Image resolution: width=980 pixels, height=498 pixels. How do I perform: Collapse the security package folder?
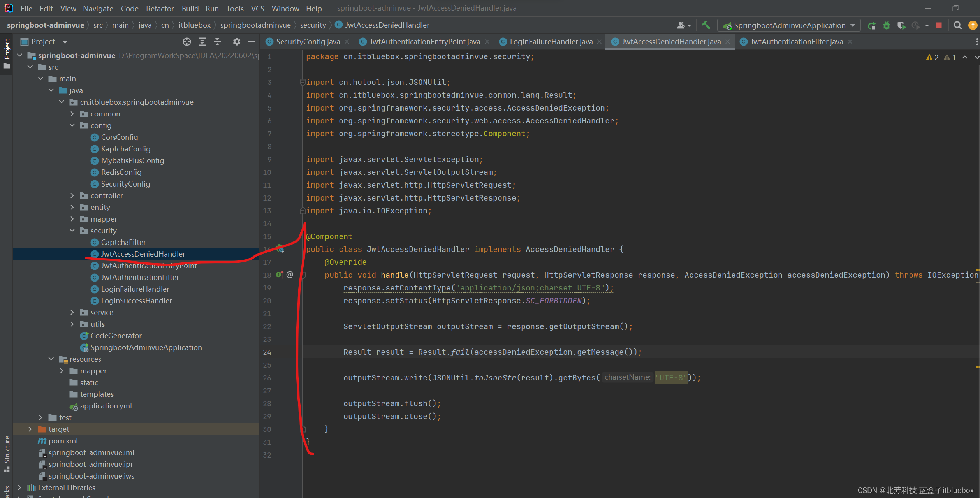(72, 231)
